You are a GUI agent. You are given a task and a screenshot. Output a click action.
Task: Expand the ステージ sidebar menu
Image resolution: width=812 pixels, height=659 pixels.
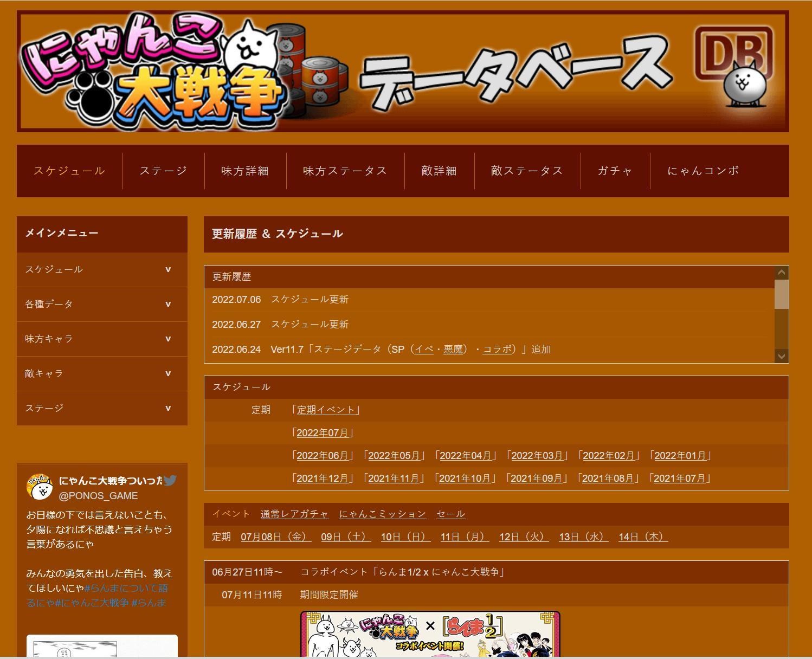pyautogui.click(x=102, y=408)
